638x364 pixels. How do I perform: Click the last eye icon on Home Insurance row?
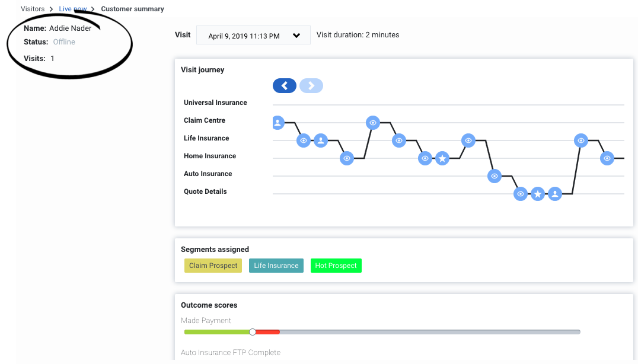point(607,158)
